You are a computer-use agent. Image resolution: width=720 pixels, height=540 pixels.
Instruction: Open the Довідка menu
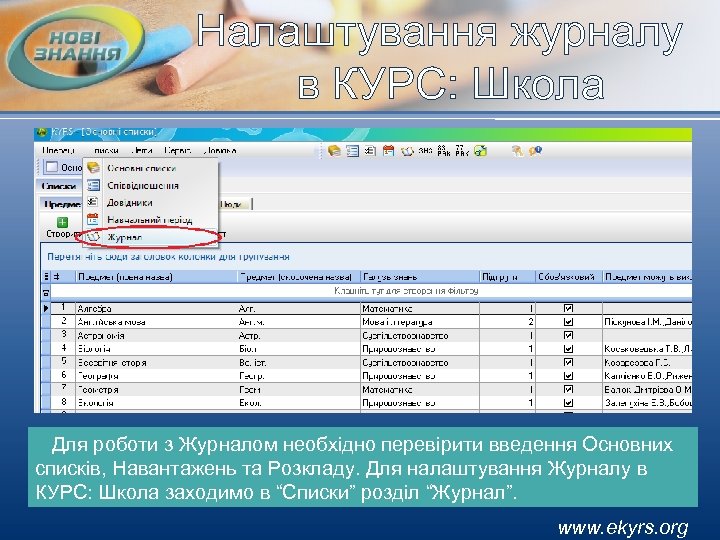(219, 151)
